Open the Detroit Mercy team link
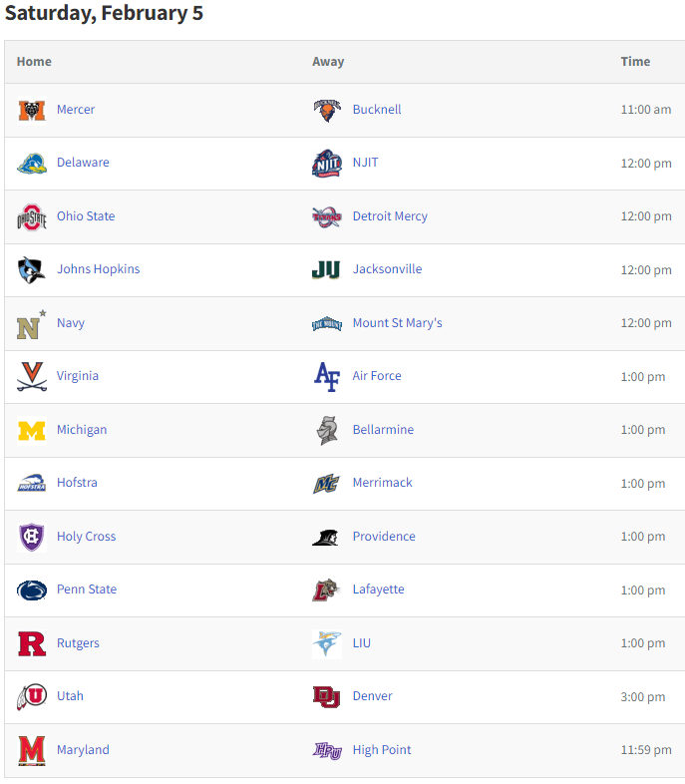 point(390,216)
